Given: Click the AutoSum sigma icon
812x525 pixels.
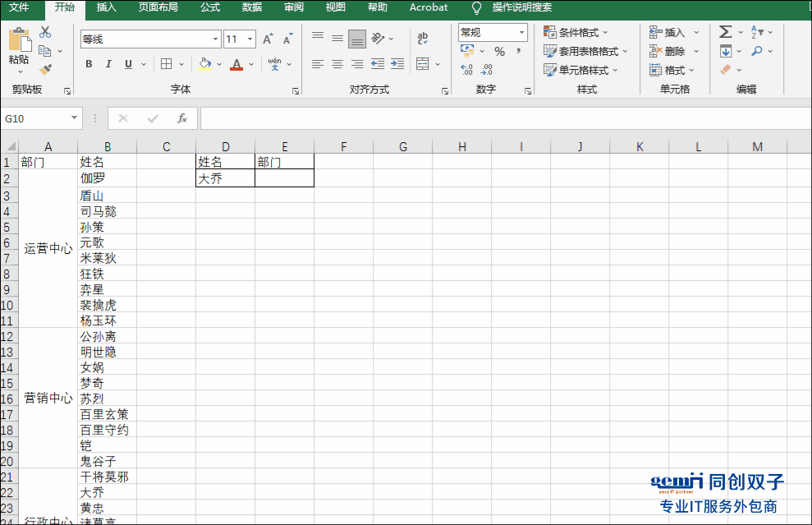Looking at the screenshot, I should click(x=725, y=32).
